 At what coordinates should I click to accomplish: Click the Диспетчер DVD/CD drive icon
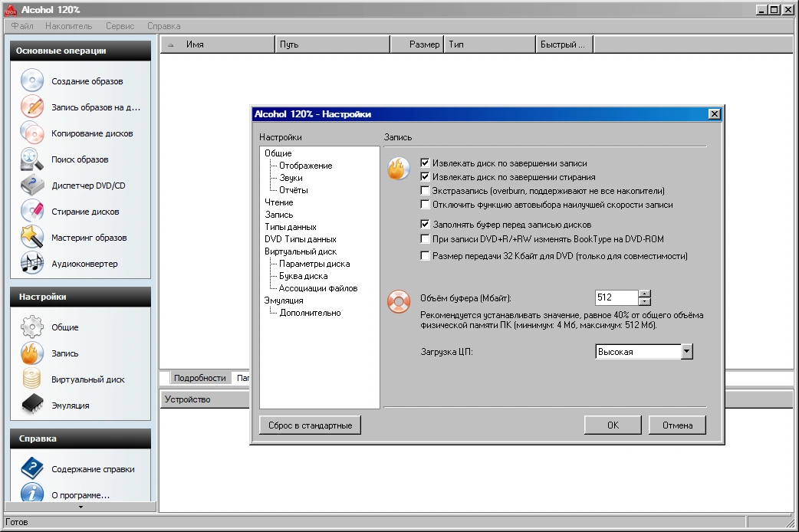[x=31, y=185]
